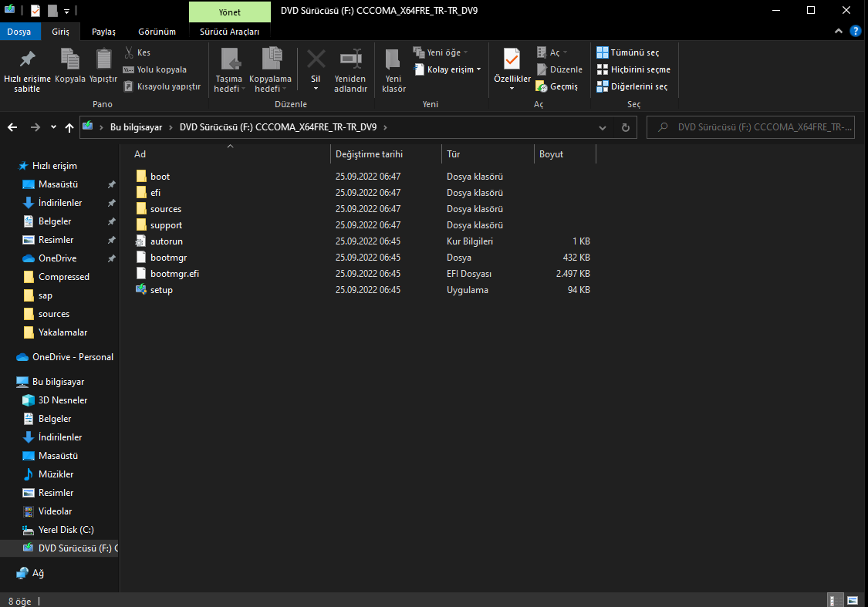
Task: Open the Dosya menu
Action: click(19, 32)
